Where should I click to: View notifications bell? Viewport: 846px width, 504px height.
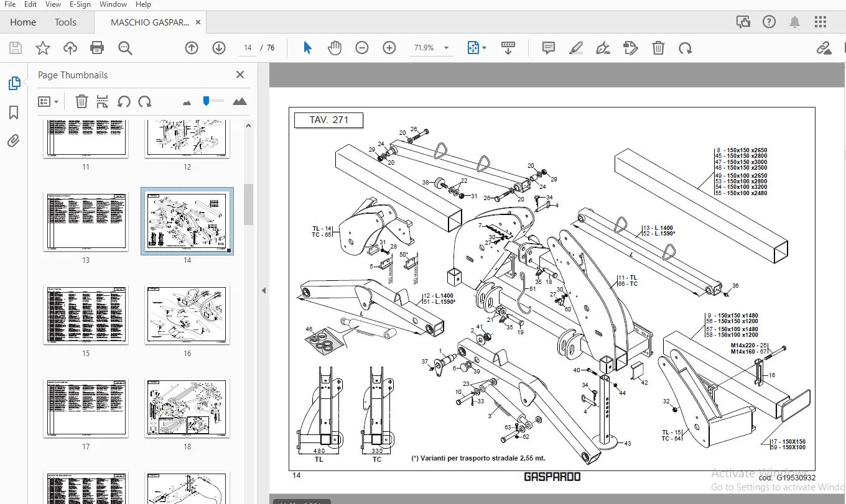(x=794, y=22)
